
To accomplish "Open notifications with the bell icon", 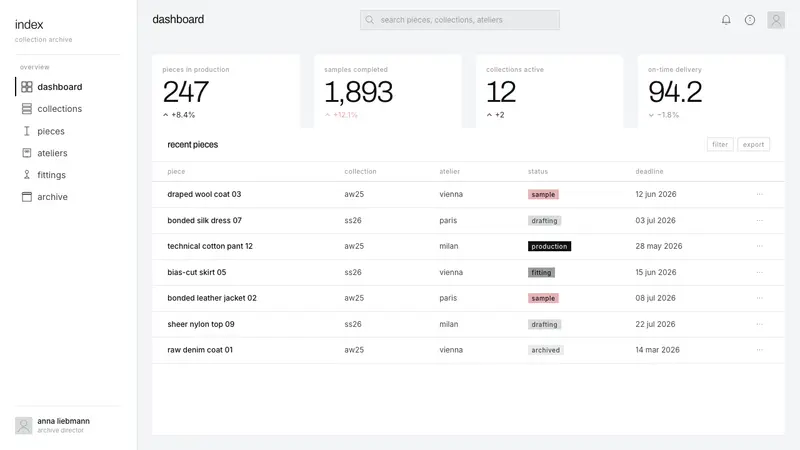I will (x=726, y=20).
